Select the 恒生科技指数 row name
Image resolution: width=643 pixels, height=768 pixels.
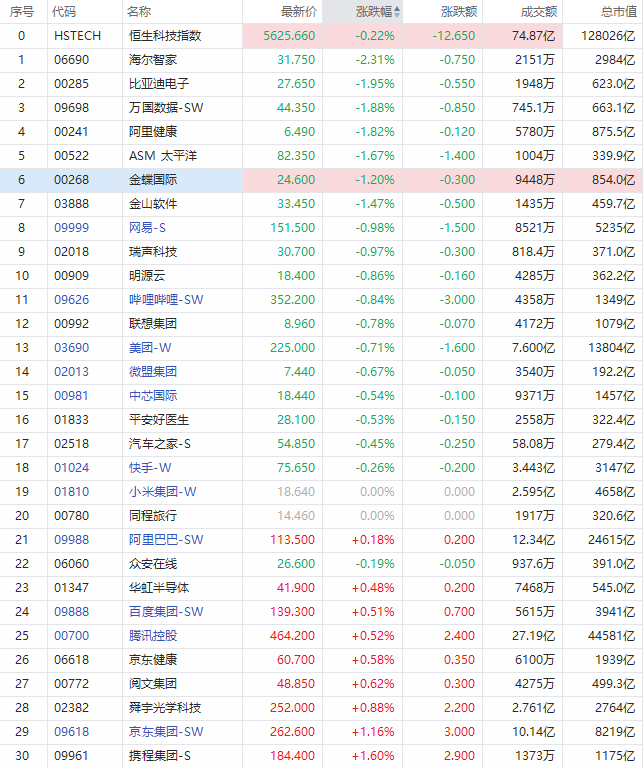tap(165, 36)
